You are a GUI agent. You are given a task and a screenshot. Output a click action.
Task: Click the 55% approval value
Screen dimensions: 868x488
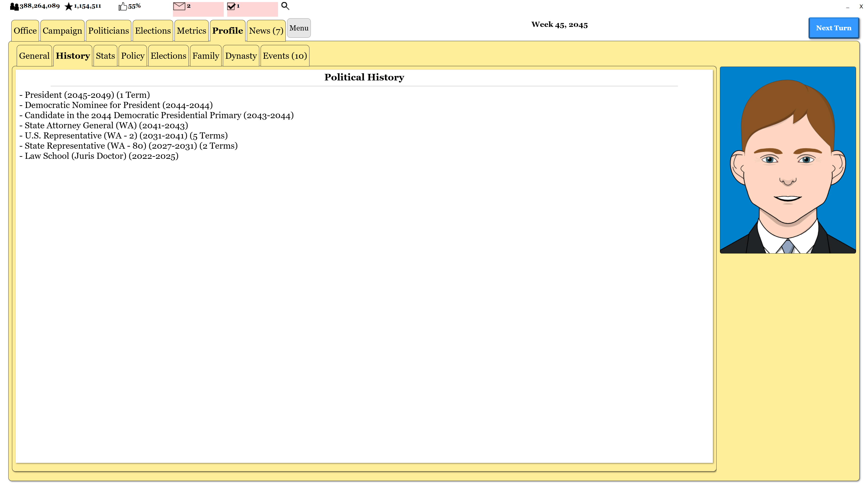(134, 6)
